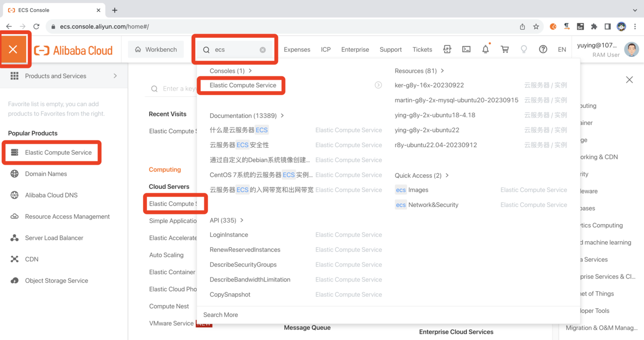Open help via the question mark icon
Viewport: 644px width, 340px height.
point(543,49)
